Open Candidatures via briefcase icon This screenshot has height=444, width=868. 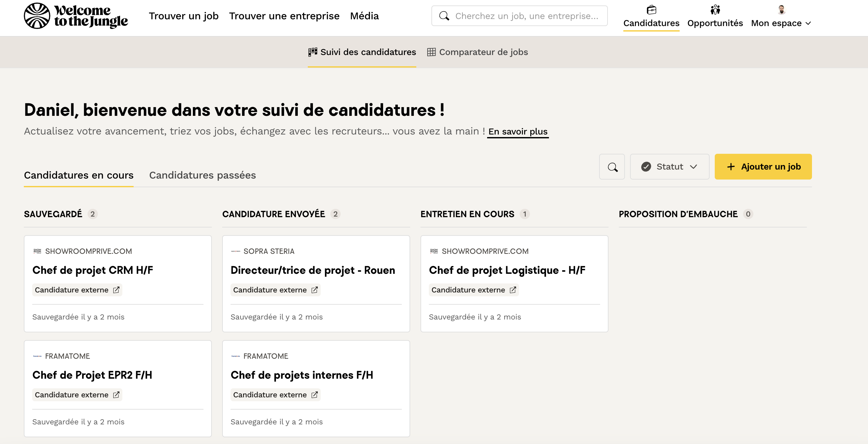click(651, 10)
